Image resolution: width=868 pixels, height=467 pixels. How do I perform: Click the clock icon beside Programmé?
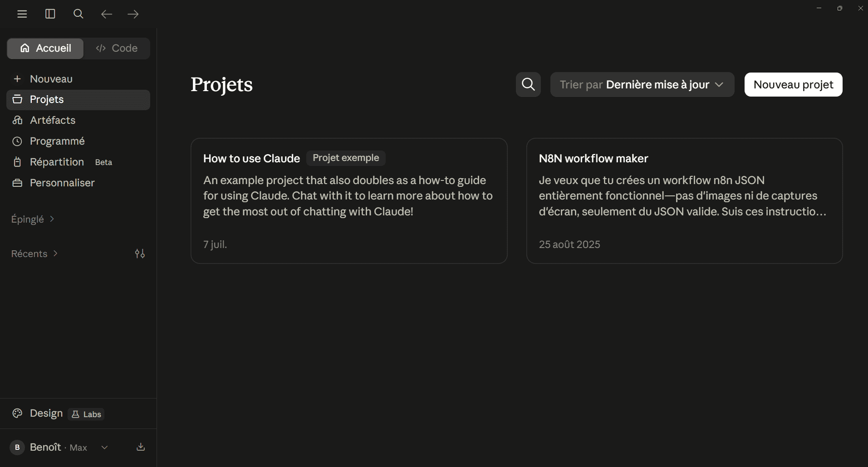point(17,141)
